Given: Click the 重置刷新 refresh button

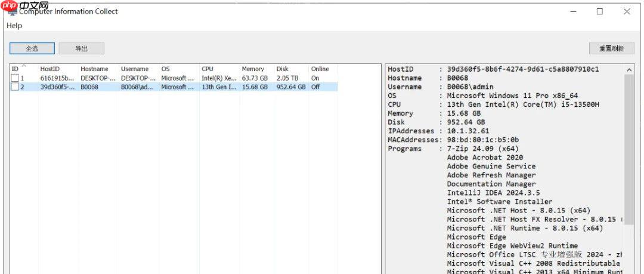Looking at the screenshot, I should pyautogui.click(x=612, y=48).
